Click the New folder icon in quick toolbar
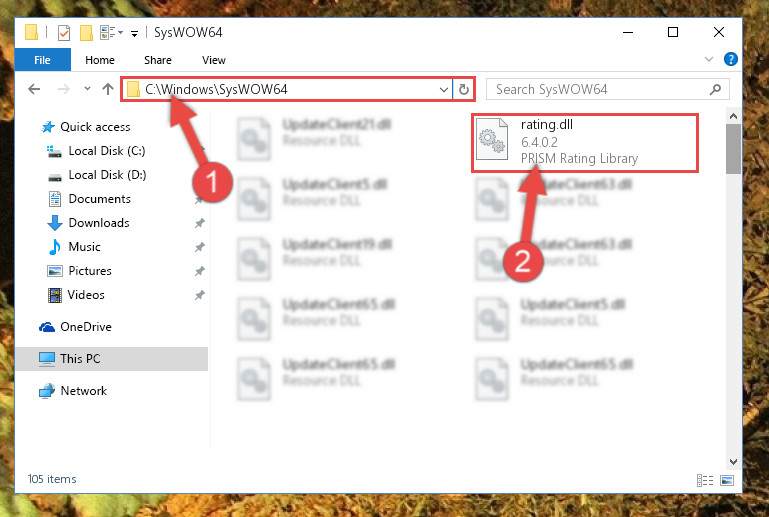The image size is (769, 517). point(86,33)
